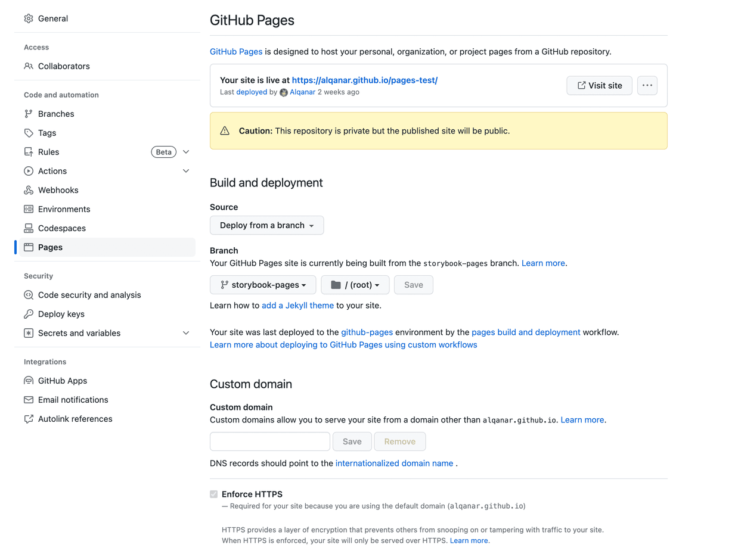Select the Branches icon in sidebar

29,114
